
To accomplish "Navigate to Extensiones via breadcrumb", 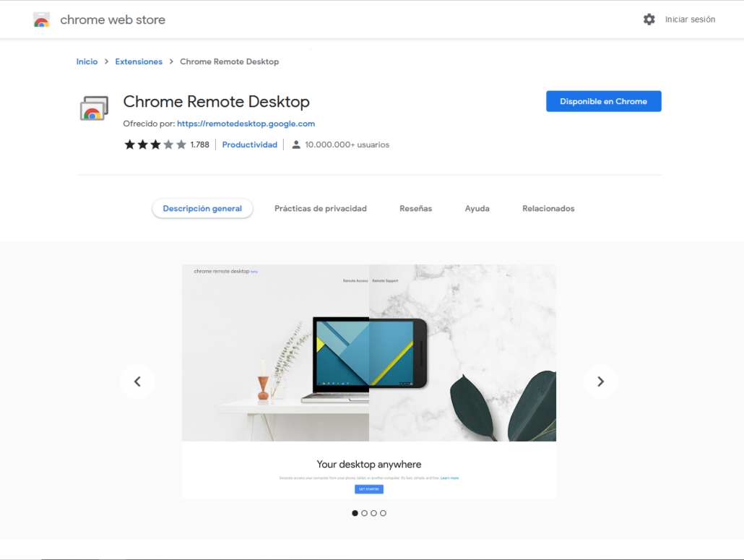I will 139,61.
